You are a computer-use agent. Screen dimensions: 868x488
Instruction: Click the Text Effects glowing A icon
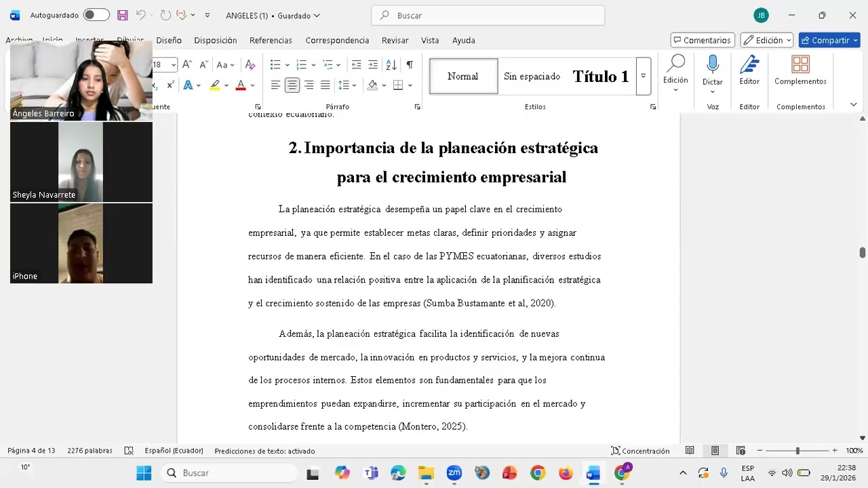click(x=188, y=85)
